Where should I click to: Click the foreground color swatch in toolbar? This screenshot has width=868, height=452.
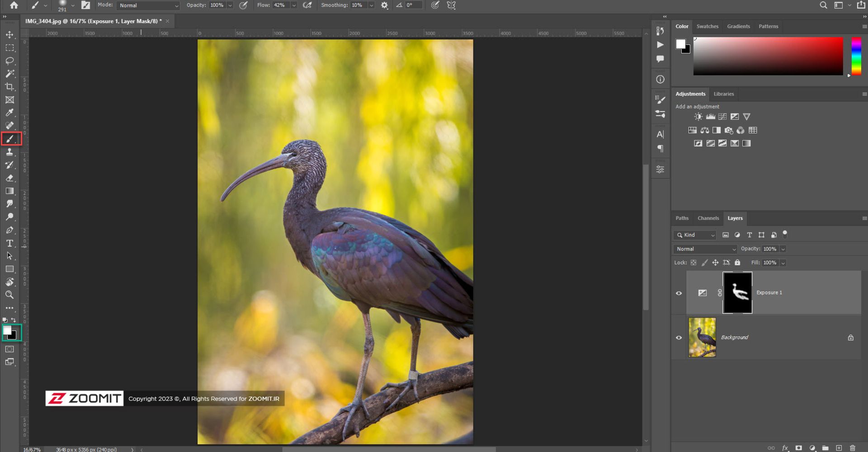click(x=7, y=331)
